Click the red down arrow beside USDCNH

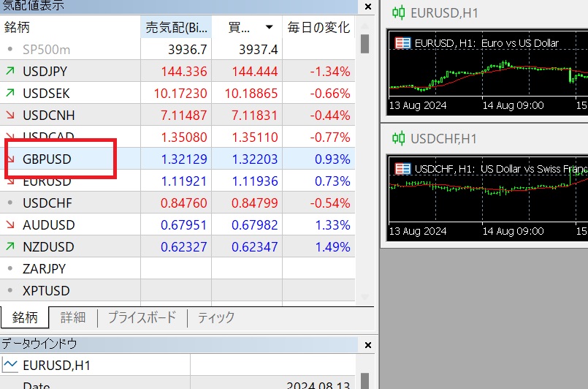click(10, 115)
